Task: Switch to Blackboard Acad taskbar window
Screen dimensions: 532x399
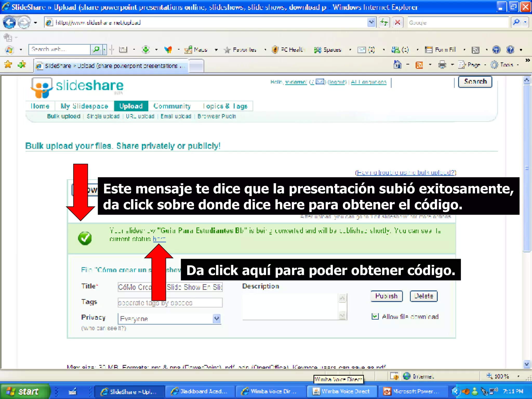Action: coord(199,391)
